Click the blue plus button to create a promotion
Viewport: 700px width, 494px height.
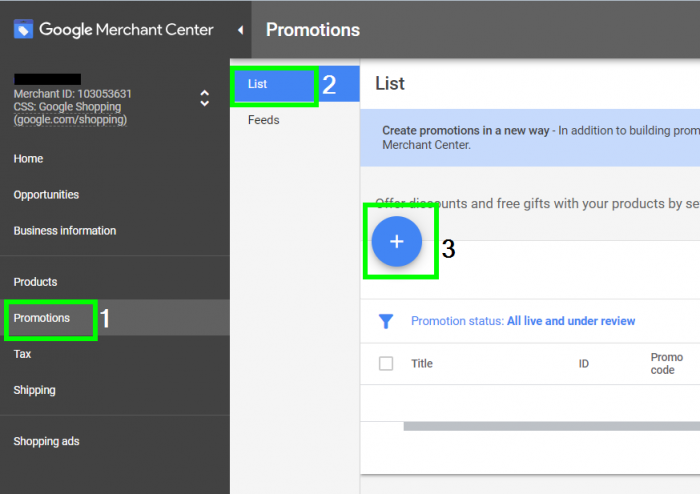[x=396, y=241]
